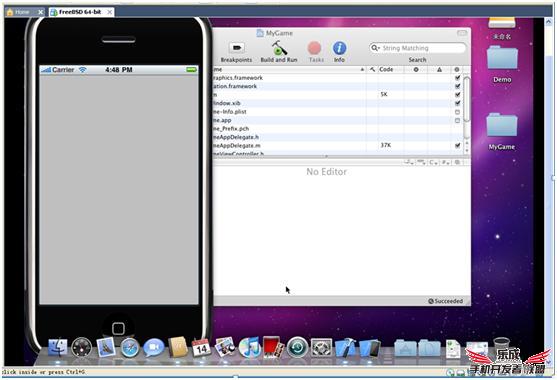Toggle target checkbox in the 5K code row

point(457,94)
